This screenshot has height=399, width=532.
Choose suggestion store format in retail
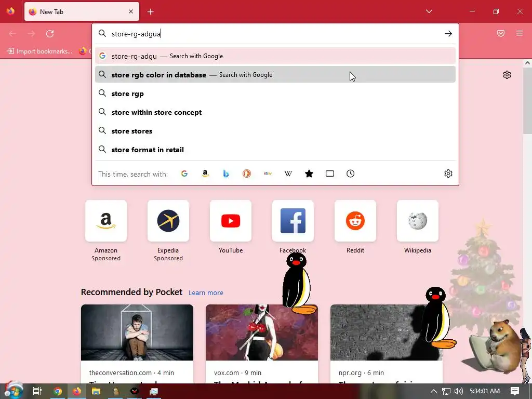[x=275, y=149]
